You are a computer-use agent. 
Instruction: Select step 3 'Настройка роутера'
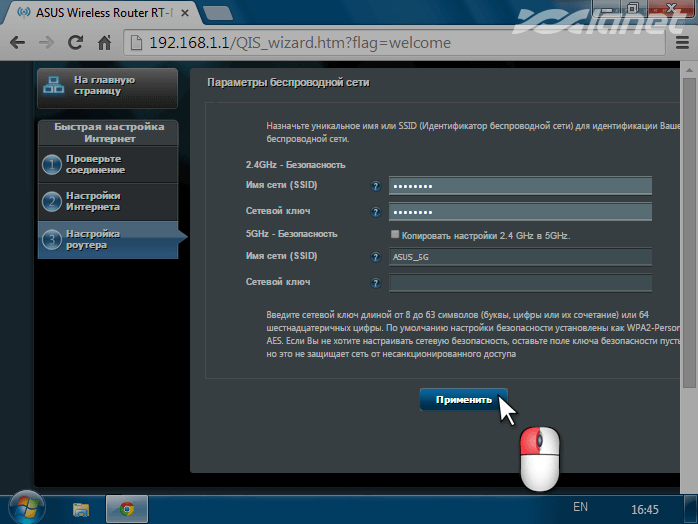(x=106, y=239)
